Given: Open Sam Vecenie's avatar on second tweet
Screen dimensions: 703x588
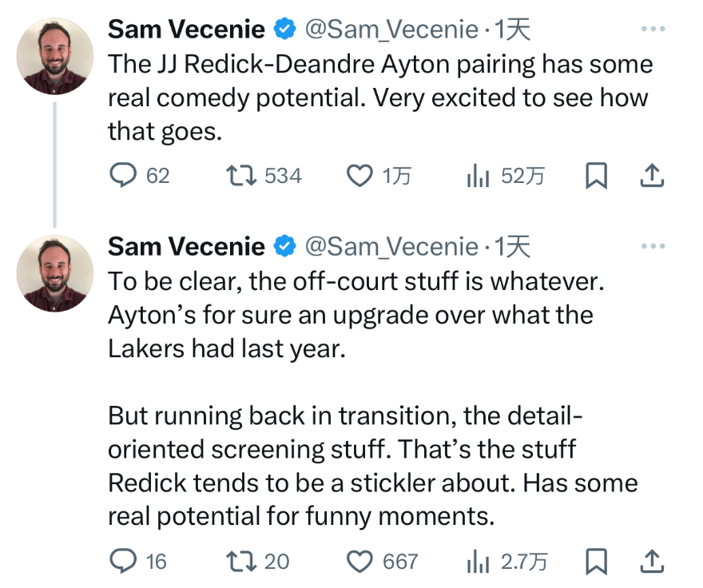Looking at the screenshot, I should point(55,272).
